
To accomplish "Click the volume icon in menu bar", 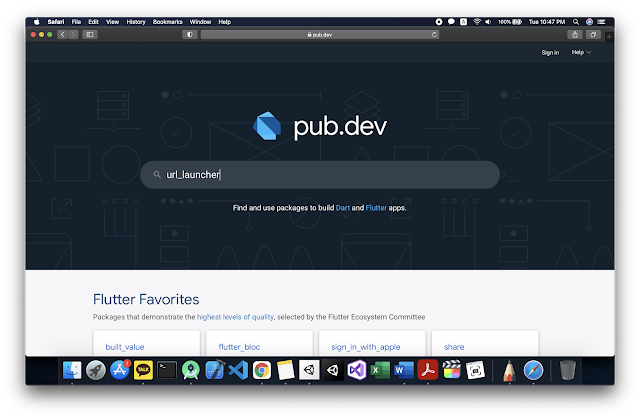I will click(x=488, y=22).
